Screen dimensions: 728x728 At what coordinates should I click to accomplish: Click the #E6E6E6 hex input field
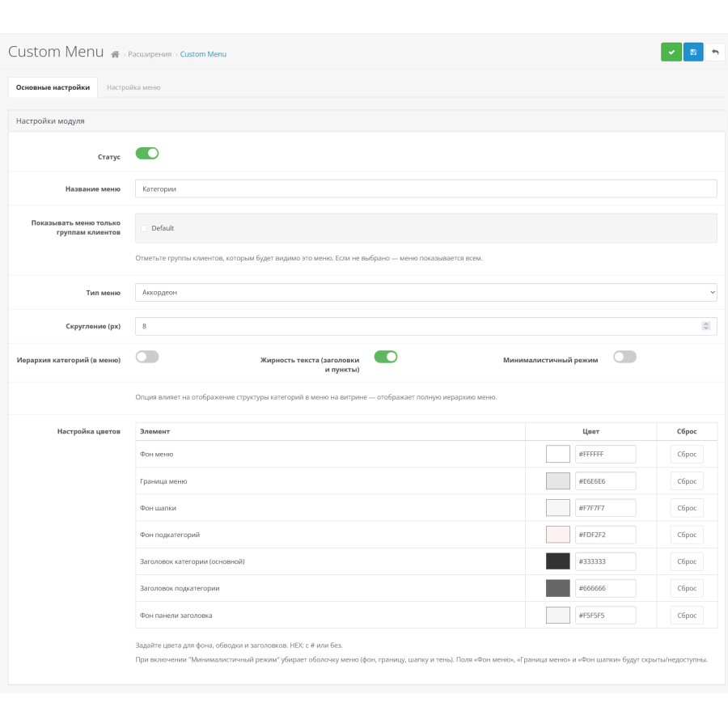pyautogui.click(x=605, y=481)
